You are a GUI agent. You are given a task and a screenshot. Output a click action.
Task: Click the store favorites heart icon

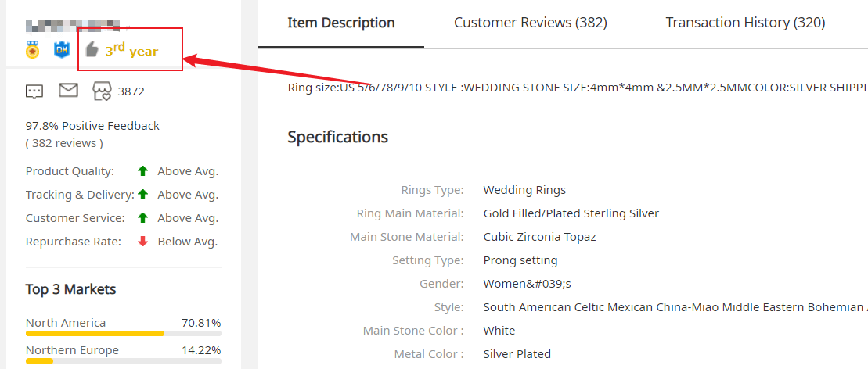tap(102, 91)
